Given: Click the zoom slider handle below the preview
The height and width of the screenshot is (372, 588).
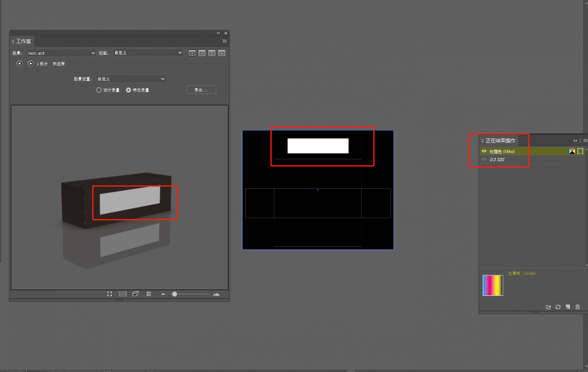Looking at the screenshot, I should (175, 294).
